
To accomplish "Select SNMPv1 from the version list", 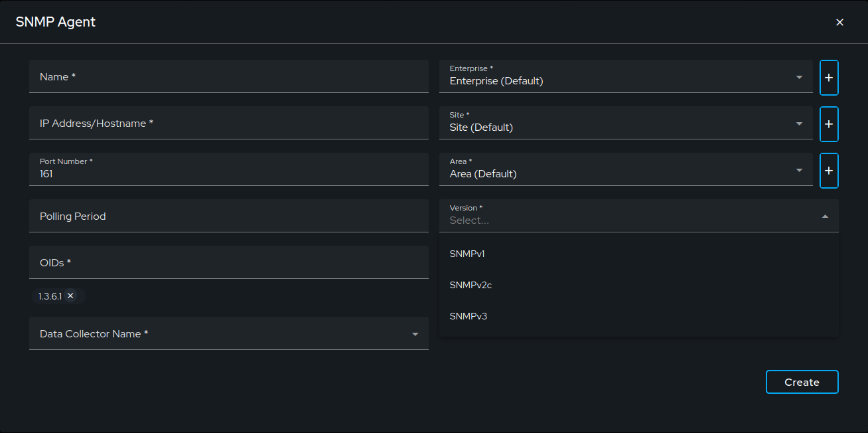I will [x=639, y=254].
